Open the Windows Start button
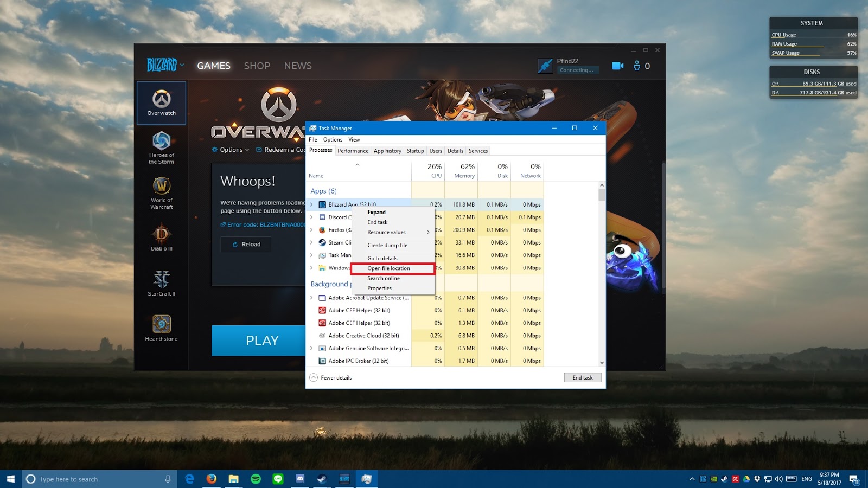 [11, 479]
